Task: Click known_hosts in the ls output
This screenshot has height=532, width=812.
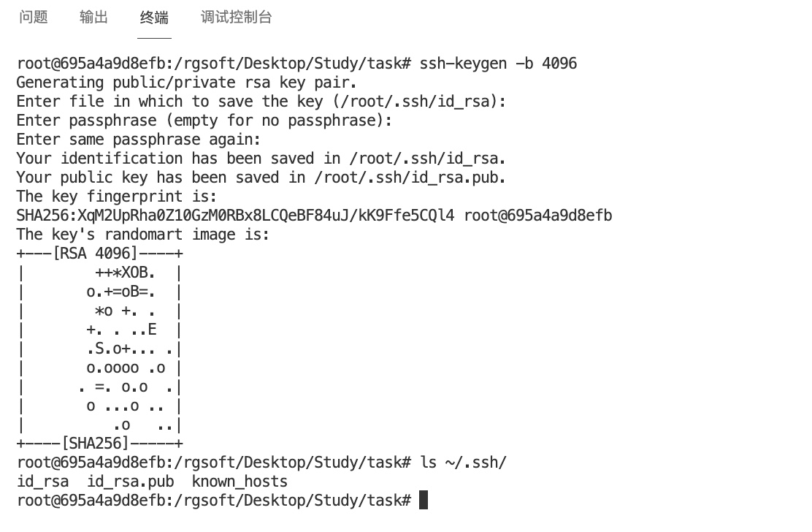Action: (x=240, y=482)
